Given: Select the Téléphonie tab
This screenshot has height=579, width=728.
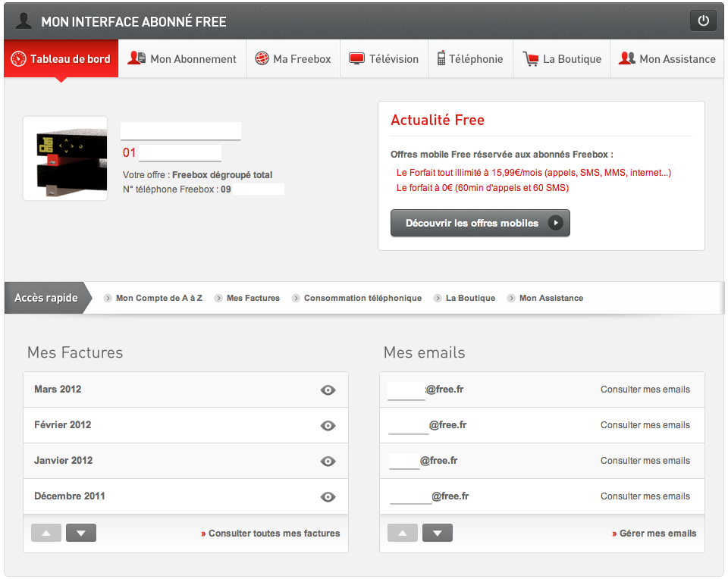Looking at the screenshot, I should tap(470, 58).
